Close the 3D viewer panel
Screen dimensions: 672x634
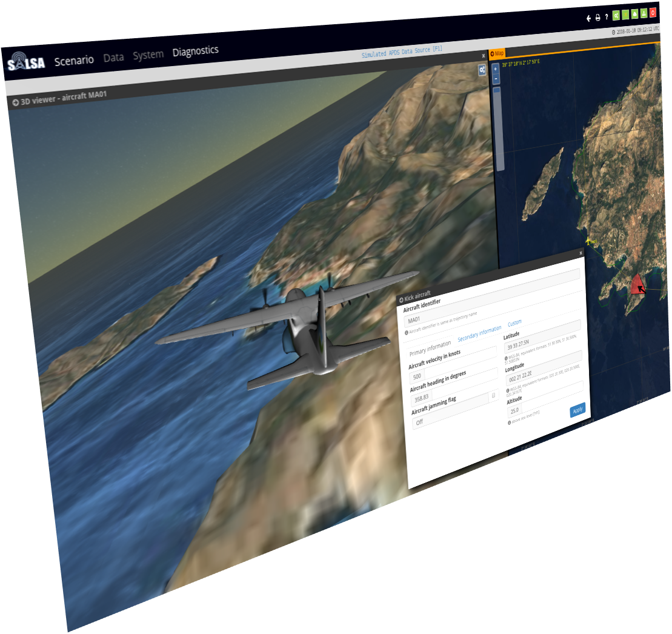click(484, 56)
